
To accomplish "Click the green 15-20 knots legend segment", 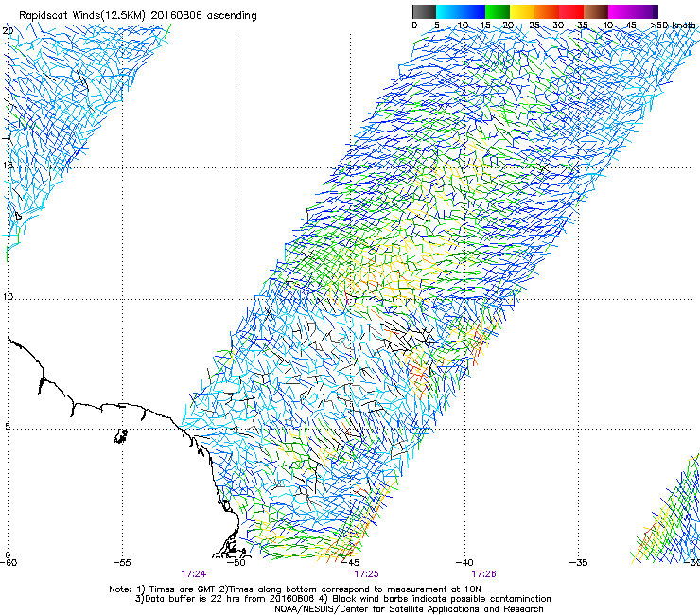I will [498, 11].
